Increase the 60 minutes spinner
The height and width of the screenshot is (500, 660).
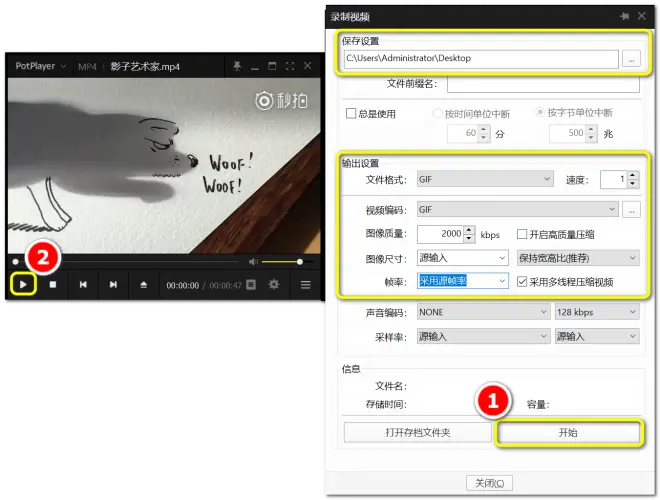coord(483,130)
